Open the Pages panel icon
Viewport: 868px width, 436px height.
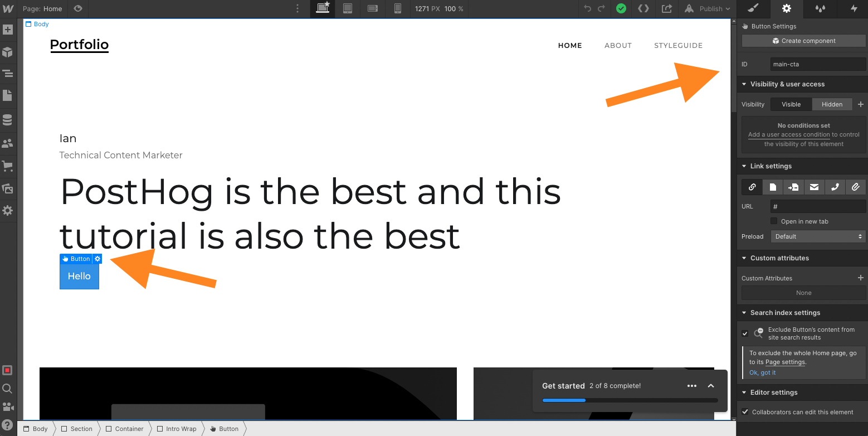point(7,95)
